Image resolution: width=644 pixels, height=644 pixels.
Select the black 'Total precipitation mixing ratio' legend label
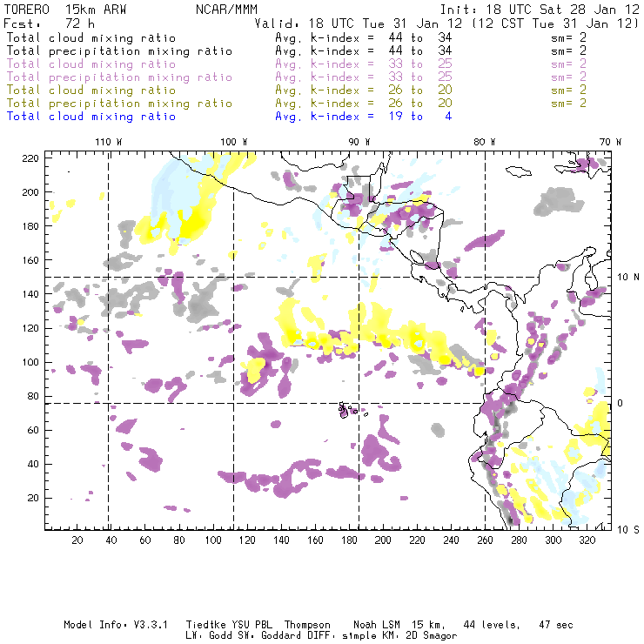tap(119, 51)
